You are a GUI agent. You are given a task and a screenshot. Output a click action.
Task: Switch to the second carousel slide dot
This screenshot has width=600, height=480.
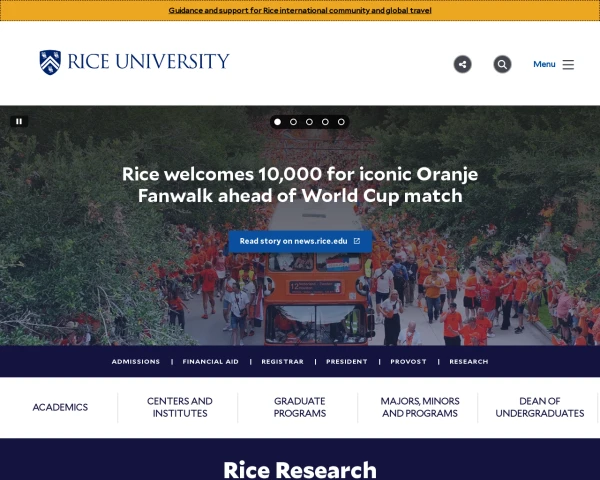pos(293,122)
